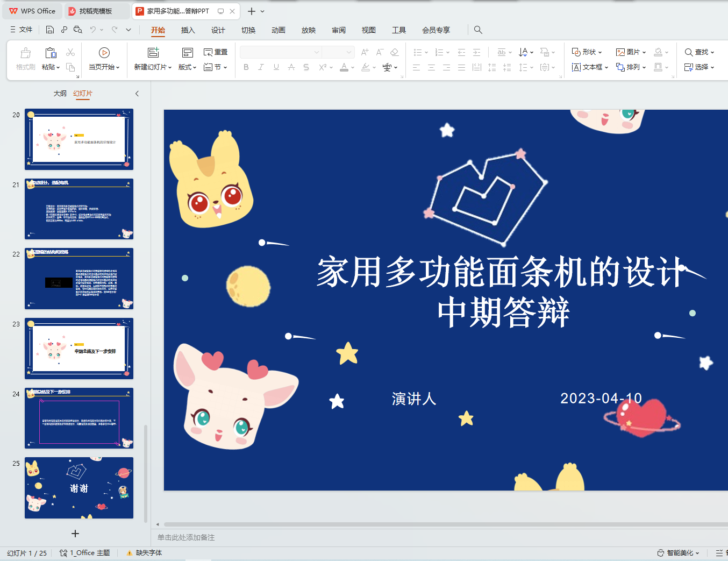
Task: Select the Format Painter (格式刷) tool
Action: pos(26,59)
